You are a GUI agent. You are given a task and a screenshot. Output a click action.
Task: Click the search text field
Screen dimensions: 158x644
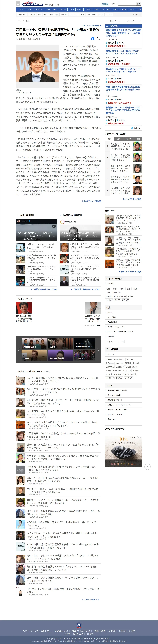point(127,4)
